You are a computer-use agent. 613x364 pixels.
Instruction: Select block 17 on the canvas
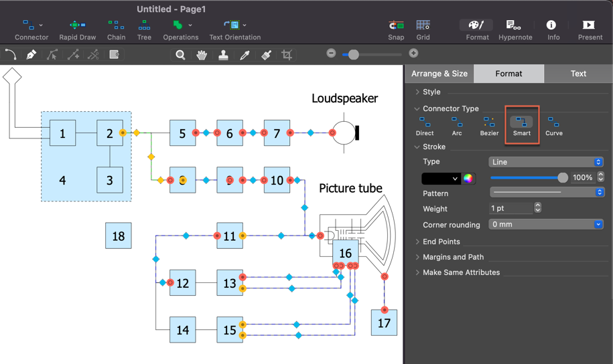(x=384, y=323)
